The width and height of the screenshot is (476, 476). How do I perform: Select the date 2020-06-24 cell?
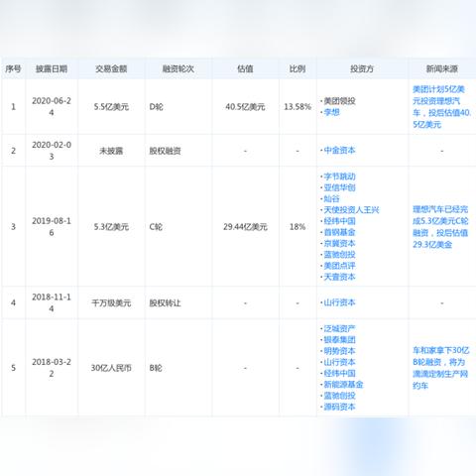[52, 107]
